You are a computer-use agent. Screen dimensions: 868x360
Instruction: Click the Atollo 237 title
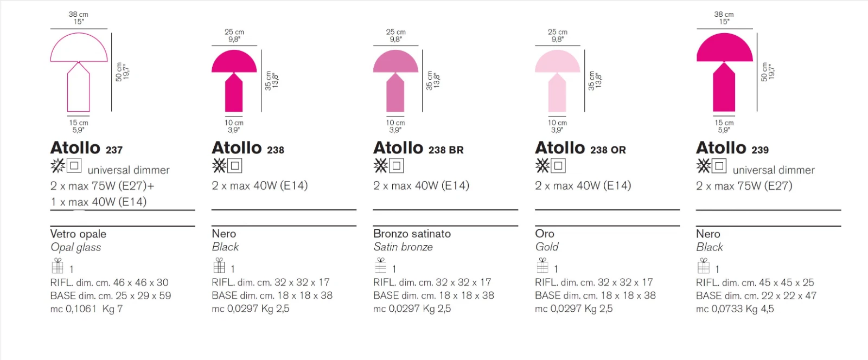coord(86,148)
